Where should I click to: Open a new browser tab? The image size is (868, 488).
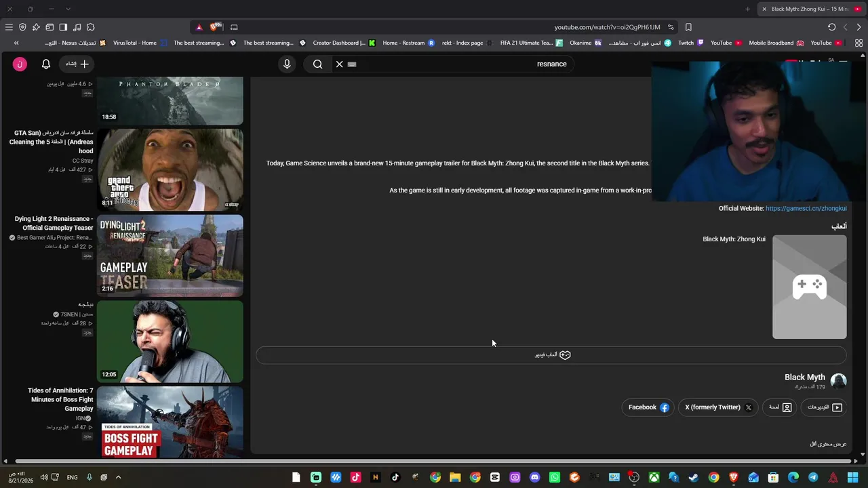(x=747, y=9)
